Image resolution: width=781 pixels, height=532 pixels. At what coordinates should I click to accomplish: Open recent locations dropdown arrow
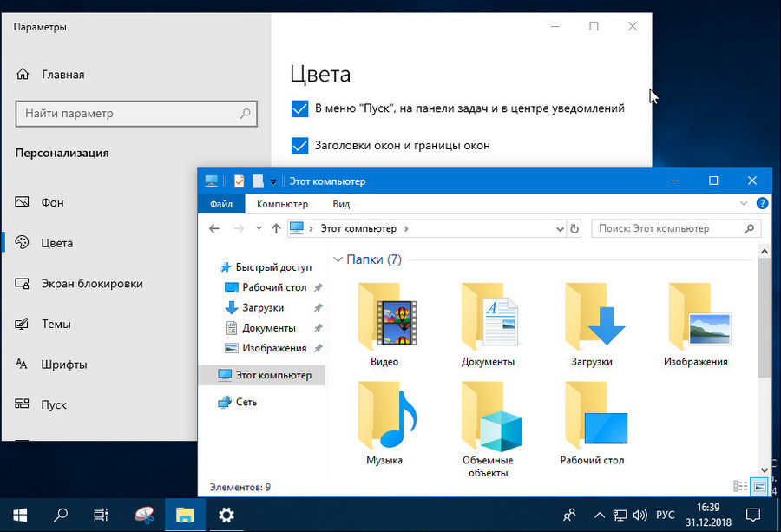pyautogui.click(x=259, y=228)
